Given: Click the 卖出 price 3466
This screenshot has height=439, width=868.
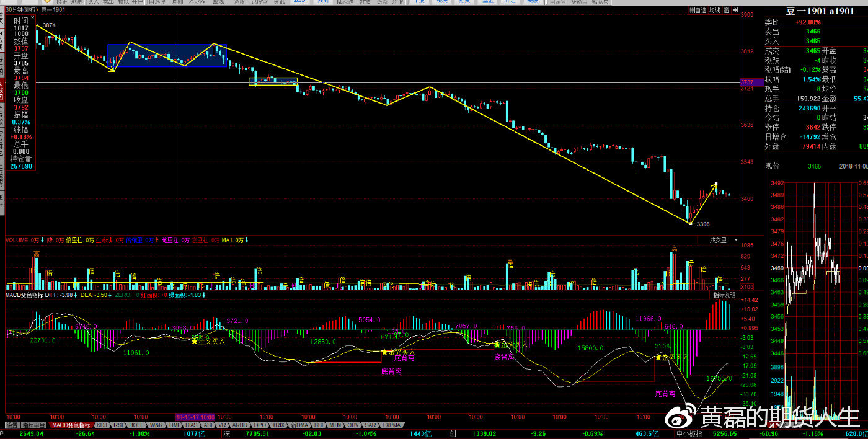Looking at the screenshot, I should pos(813,32).
